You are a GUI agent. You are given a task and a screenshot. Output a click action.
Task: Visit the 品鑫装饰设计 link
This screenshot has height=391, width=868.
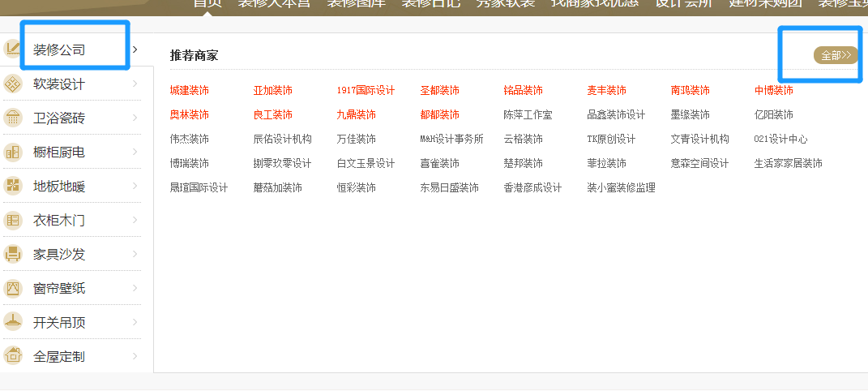click(x=616, y=114)
